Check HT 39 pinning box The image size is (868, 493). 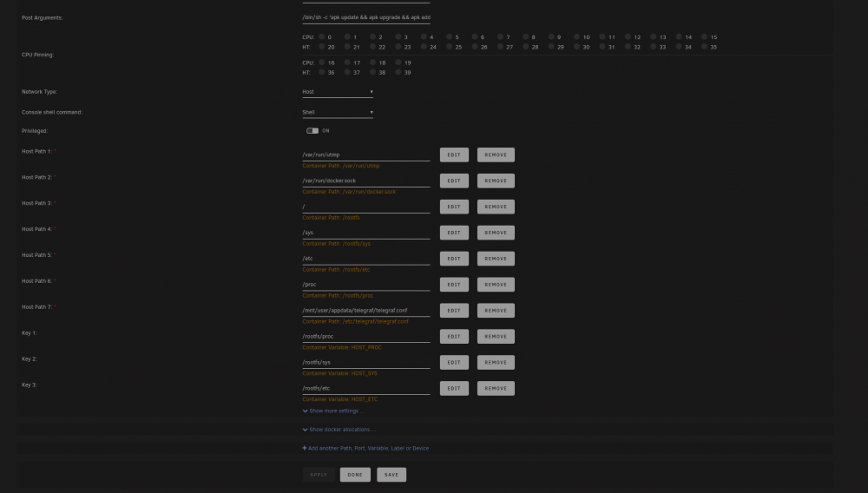click(398, 73)
